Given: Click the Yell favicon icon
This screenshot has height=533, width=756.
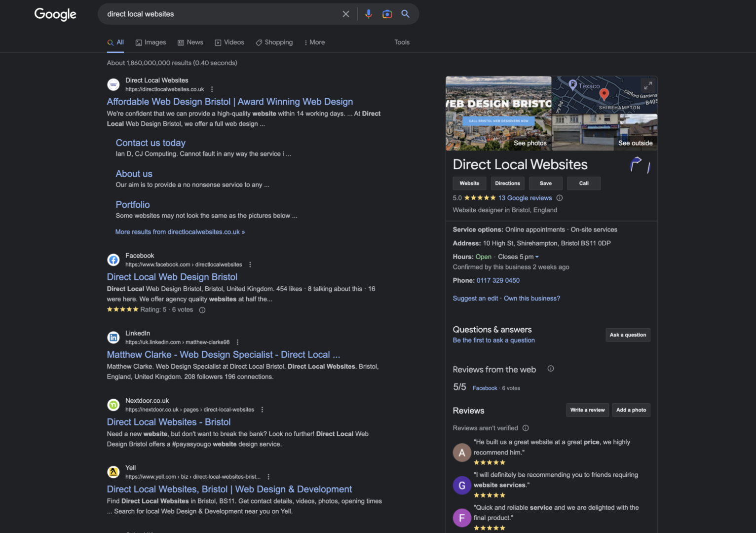Looking at the screenshot, I should pos(113,472).
